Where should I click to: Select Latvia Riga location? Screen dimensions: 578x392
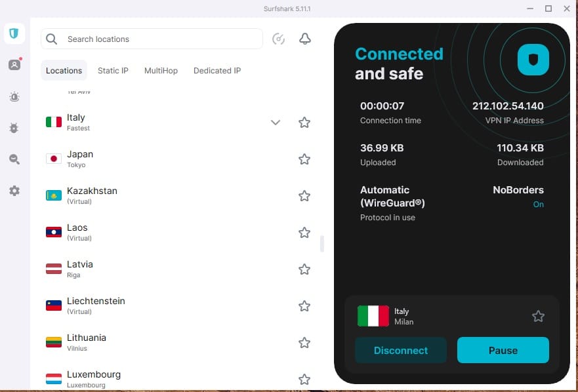[x=178, y=269]
